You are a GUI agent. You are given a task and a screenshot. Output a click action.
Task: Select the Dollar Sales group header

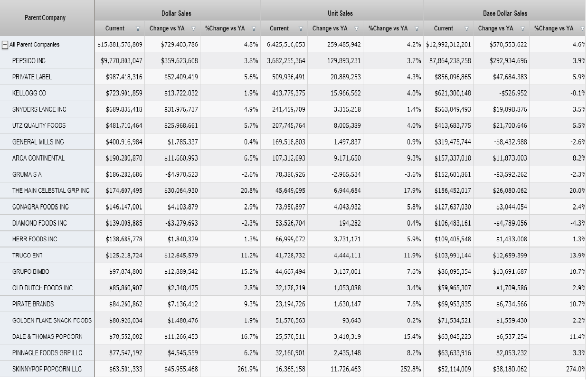click(x=176, y=13)
